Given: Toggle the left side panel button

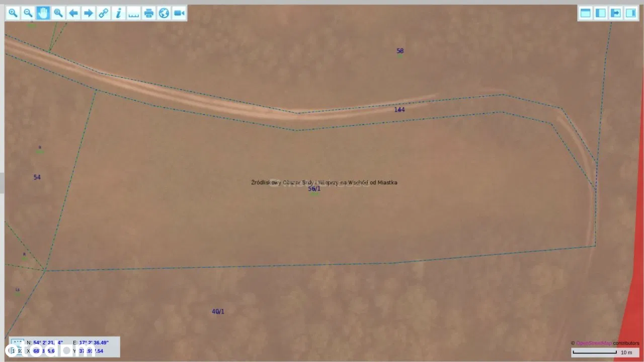Looking at the screenshot, I should [601, 13].
